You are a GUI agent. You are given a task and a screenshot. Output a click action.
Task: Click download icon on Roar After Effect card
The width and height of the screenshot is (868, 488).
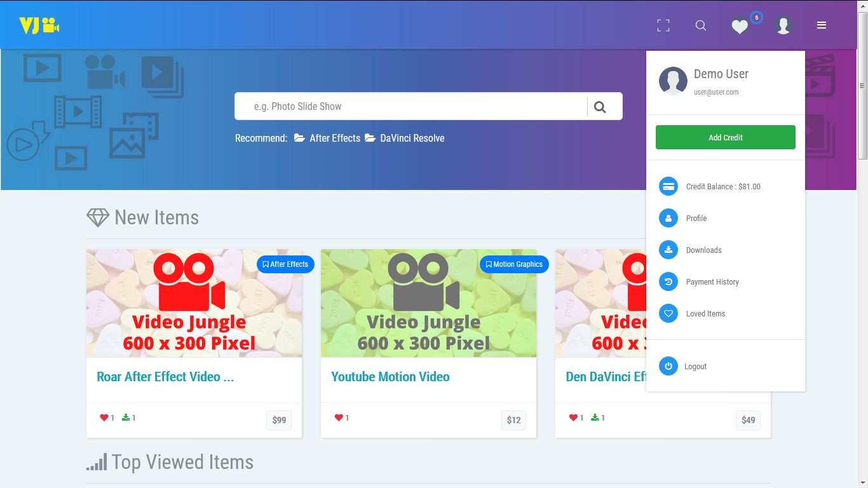pyautogui.click(x=126, y=417)
